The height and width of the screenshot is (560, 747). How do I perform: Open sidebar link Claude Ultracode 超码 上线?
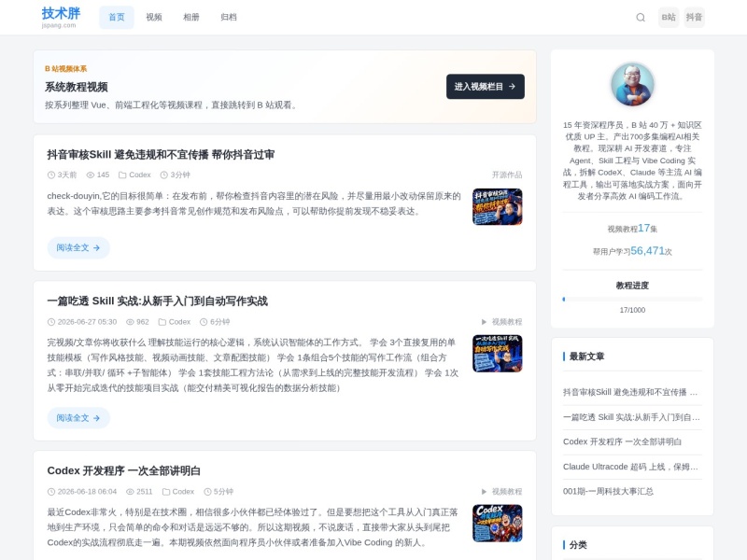630,467
